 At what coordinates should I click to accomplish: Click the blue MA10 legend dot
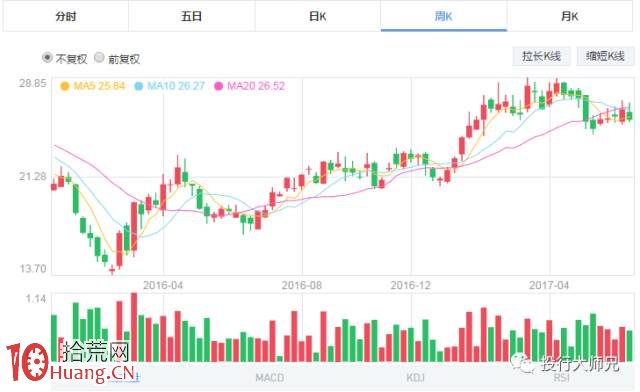pos(138,86)
